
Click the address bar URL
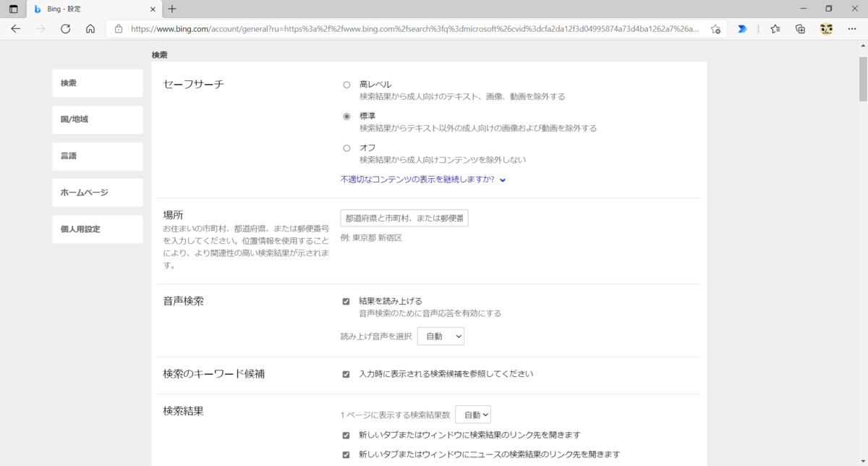pyautogui.click(x=414, y=29)
